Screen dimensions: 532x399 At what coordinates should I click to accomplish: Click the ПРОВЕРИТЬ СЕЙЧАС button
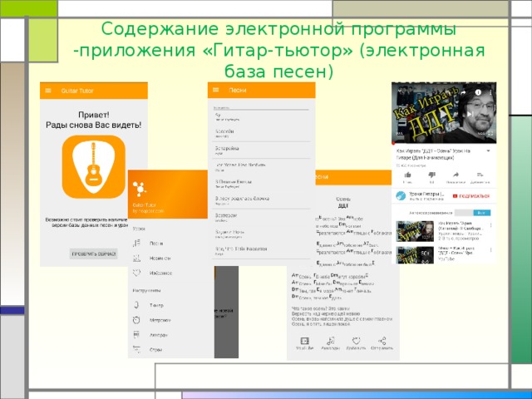(x=94, y=254)
